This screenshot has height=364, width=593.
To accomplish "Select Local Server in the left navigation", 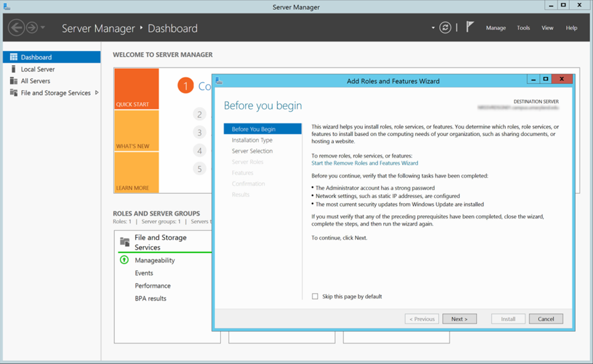I will tap(52, 69).
